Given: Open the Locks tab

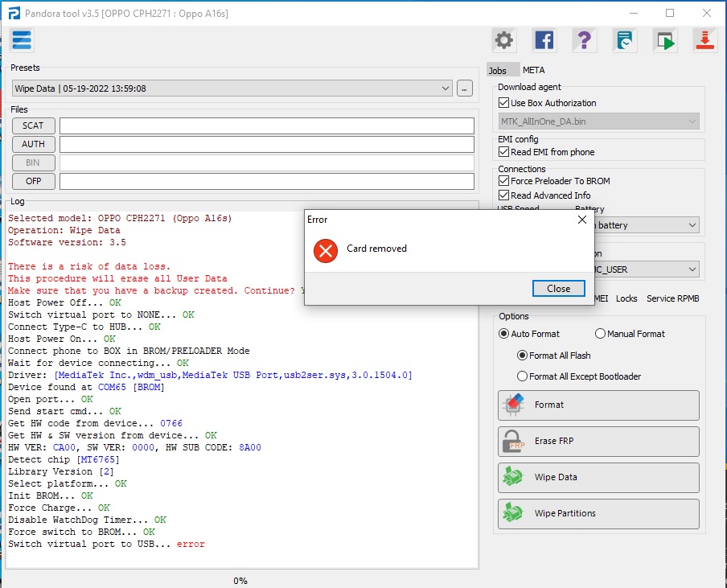Looking at the screenshot, I should point(626,298).
